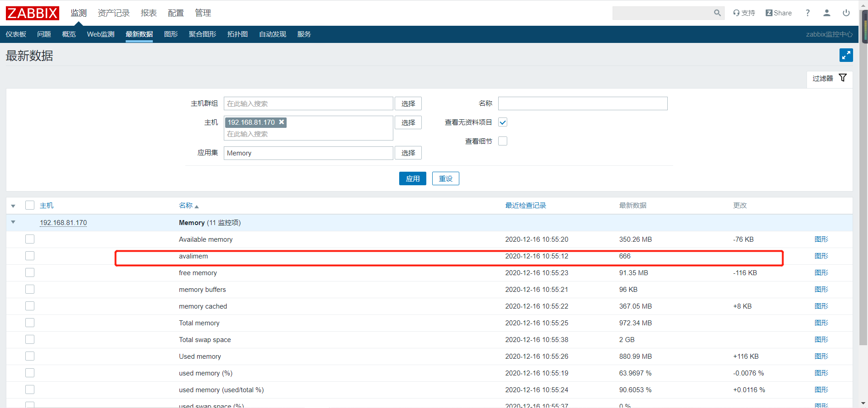The width and height of the screenshot is (868, 408).
Task: Sort by 最近检查记录 column
Action: (x=526, y=206)
